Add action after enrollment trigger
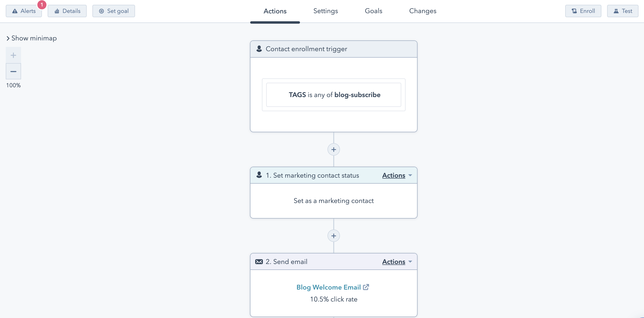Viewport: 644px width, 318px height. 333,149
